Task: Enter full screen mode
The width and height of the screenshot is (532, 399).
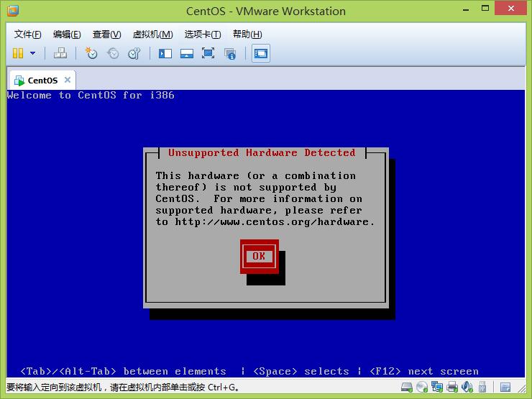Action: point(208,53)
